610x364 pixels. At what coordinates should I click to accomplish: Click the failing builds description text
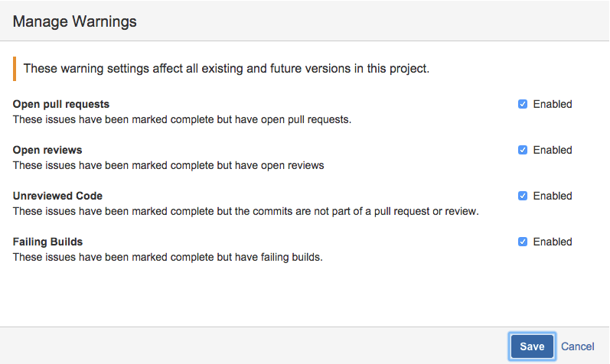[x=168, y=258]
